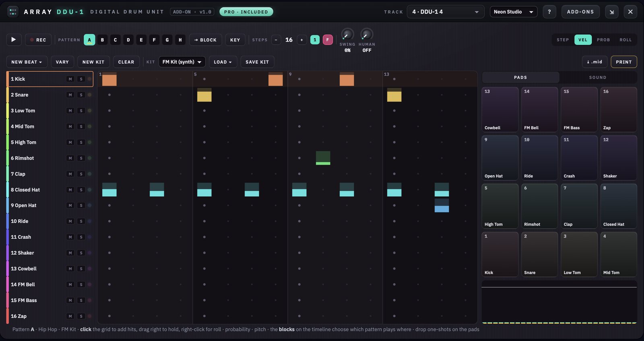Trigger the Cowbell pad
Viewport: 644px width, 341px height.
pyautogui.click(x=500, y=110)
